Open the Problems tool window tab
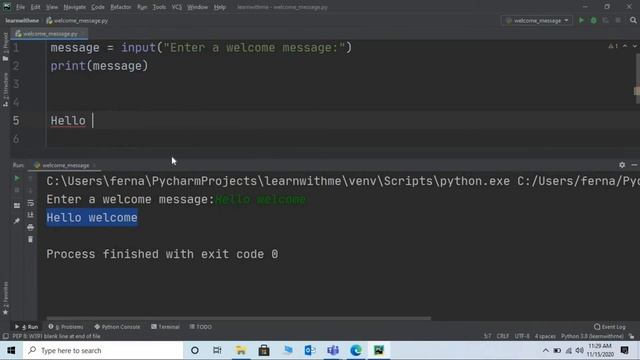 pyautogui.click(x=66, y=327)
